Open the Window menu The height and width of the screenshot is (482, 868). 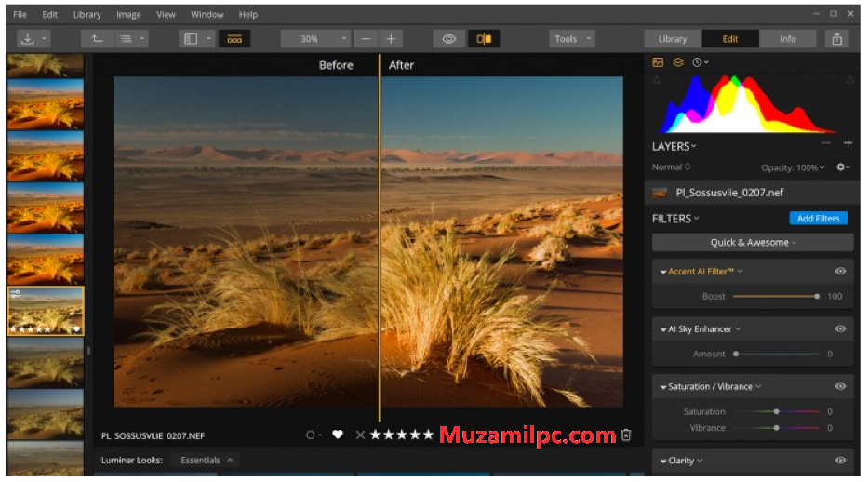(x=207, y=14)
